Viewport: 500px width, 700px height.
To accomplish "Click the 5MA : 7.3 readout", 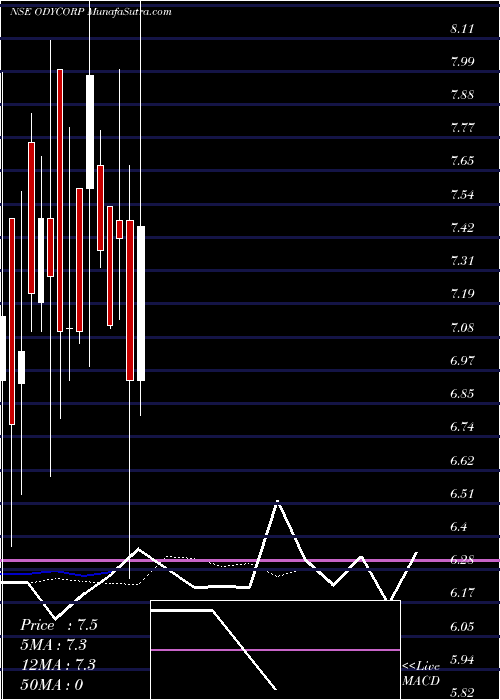I will click(x=54, y=645).
